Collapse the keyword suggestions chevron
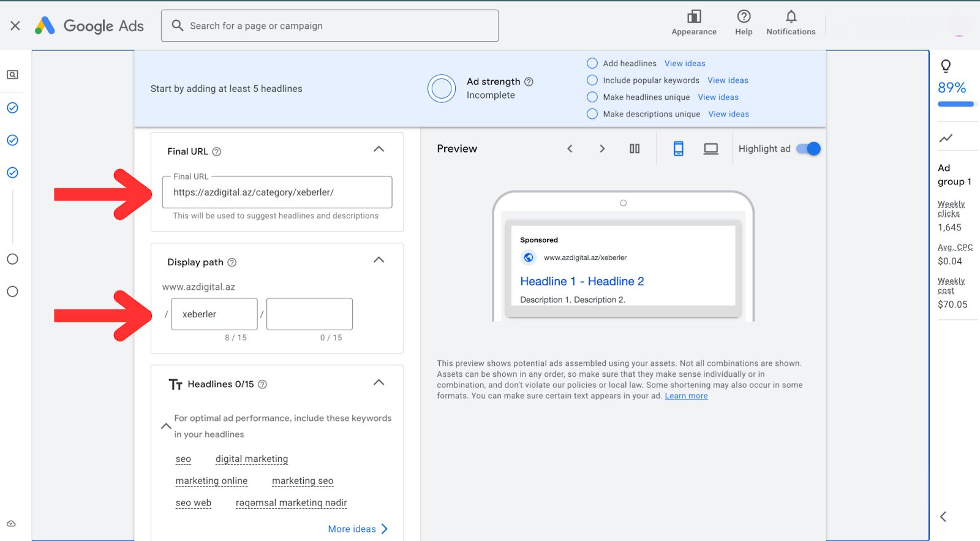The width and height of the screenshot is (980, 541). (166, 426)
